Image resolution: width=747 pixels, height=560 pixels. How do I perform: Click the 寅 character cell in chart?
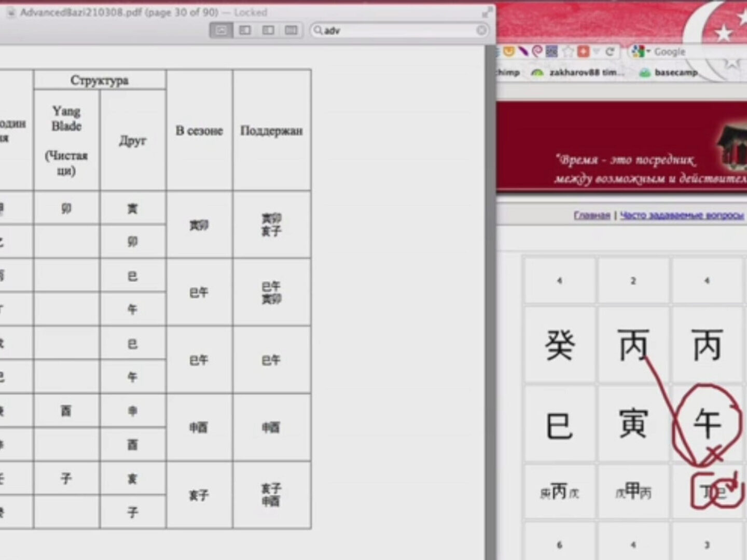pyautogui.click(x=633, y=424)
